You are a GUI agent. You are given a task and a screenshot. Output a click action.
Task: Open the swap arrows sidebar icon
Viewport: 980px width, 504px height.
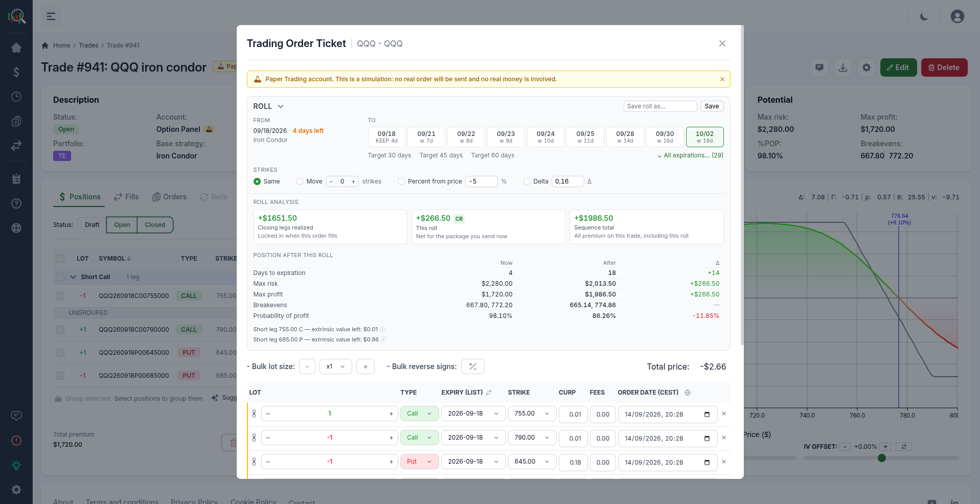[16, 146]
